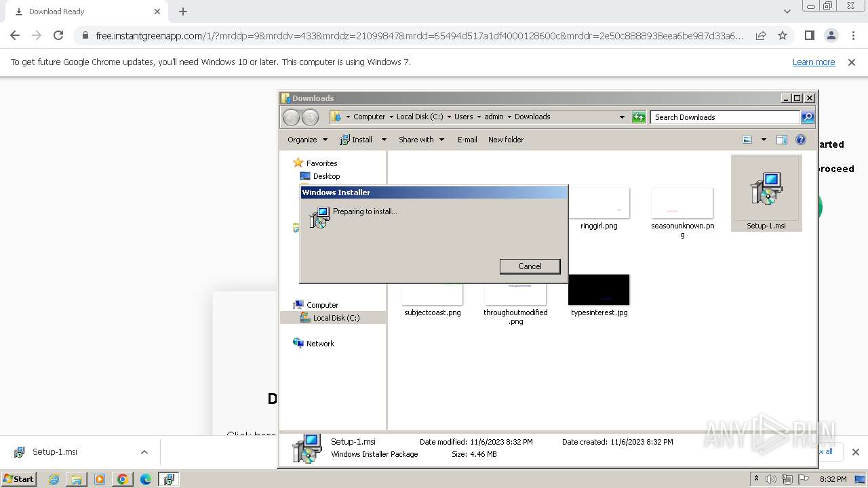Screen dimensions: 868x488
Task: Open Windows Explorer from the taskbar
Action: pos(77,479)
